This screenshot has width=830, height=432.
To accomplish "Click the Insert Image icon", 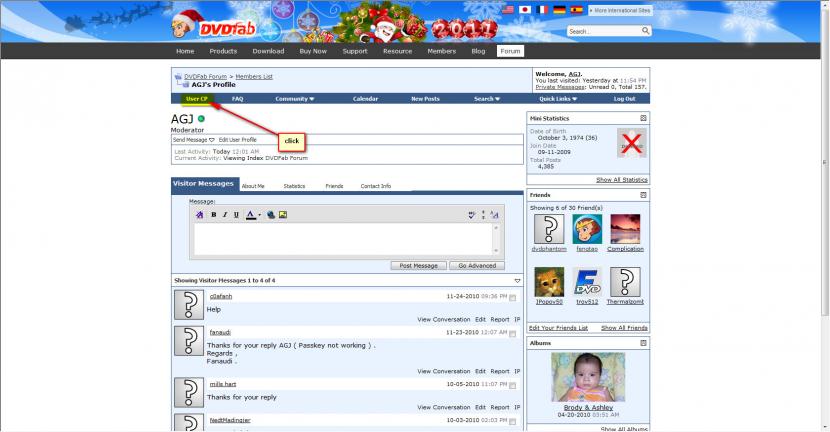I will click(283, 215).
